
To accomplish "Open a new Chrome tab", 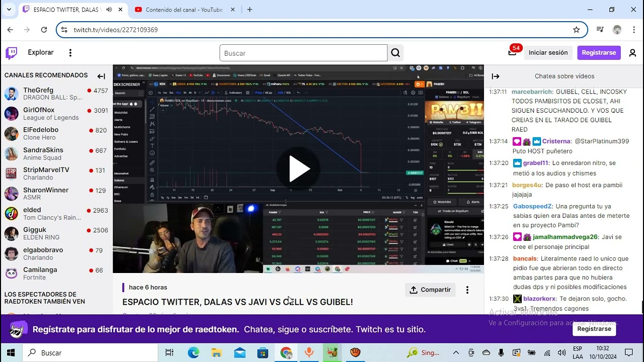I will point(250,10).
